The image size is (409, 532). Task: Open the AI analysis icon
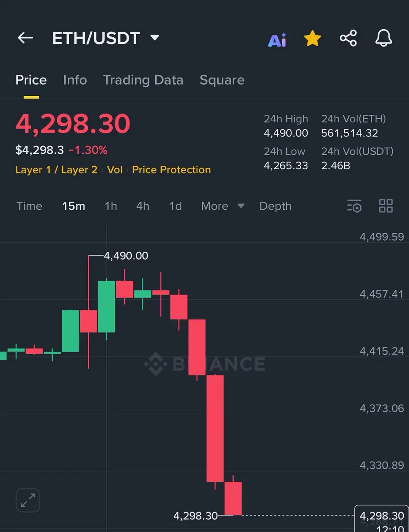(x=277, y=39)
